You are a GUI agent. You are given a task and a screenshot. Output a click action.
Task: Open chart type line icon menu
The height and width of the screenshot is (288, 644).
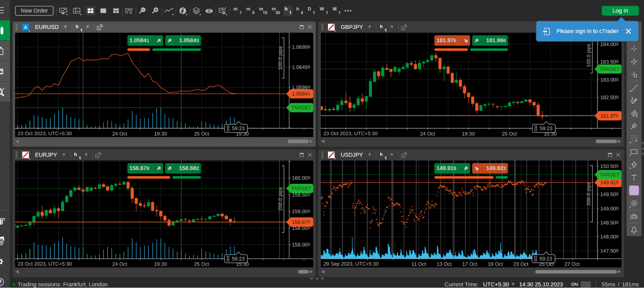click(x=169, y=11)
